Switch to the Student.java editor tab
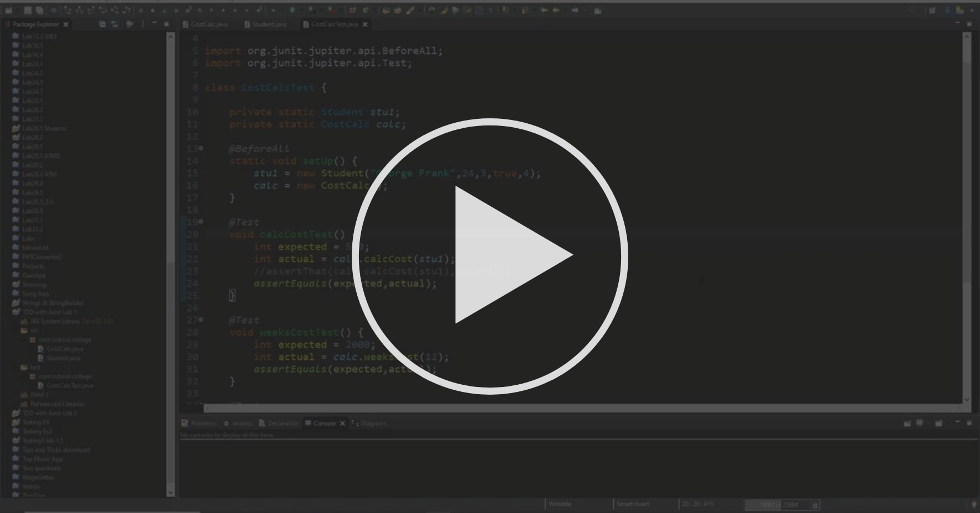The width and height of the screenshot is (980, 513). coord(267,24)
